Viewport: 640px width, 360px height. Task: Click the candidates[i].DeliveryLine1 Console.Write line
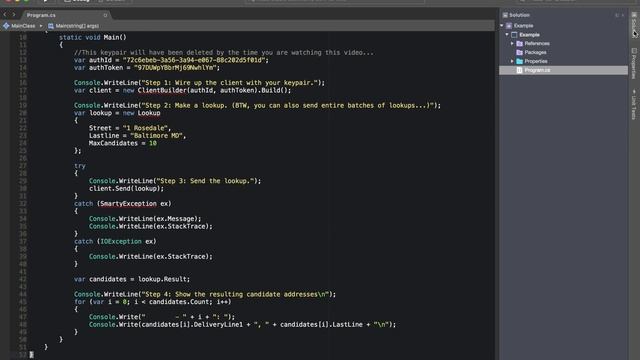[242, 324]
